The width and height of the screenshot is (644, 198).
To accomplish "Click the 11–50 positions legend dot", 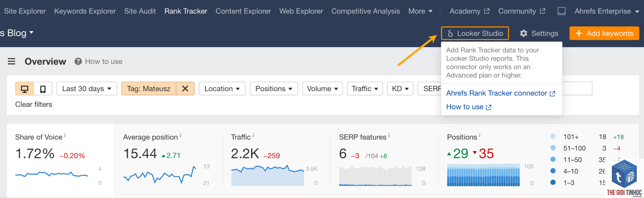I will pyautogui.click(x=553, y=159).
